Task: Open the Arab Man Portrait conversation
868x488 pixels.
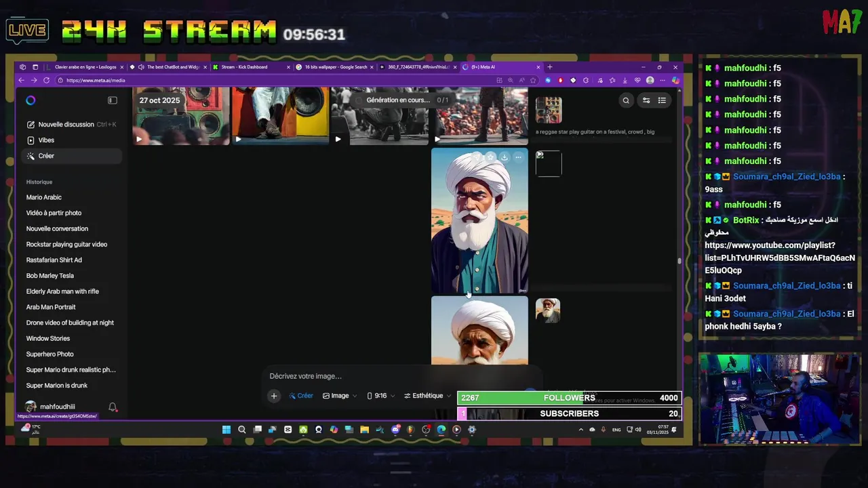Action: pyautogui.click(x=51, y=307)
